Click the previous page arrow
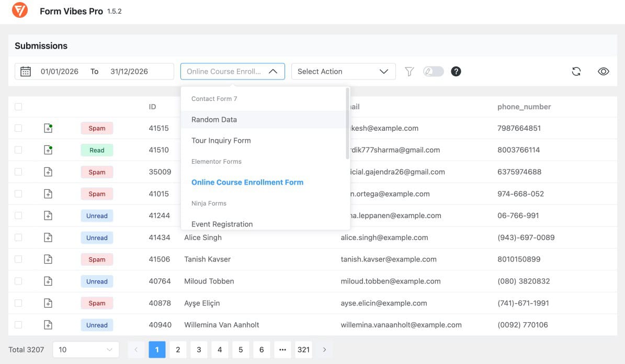The height and width of the screenshot is (364, 625). (136, 350)
